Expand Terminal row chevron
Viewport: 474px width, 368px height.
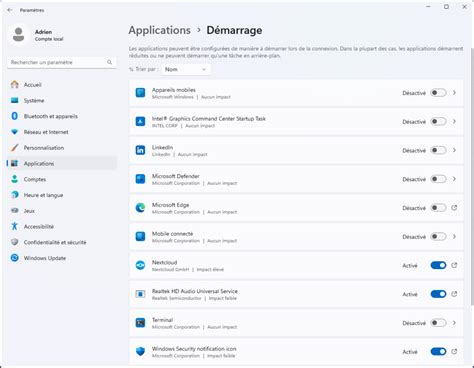point(454,323)
